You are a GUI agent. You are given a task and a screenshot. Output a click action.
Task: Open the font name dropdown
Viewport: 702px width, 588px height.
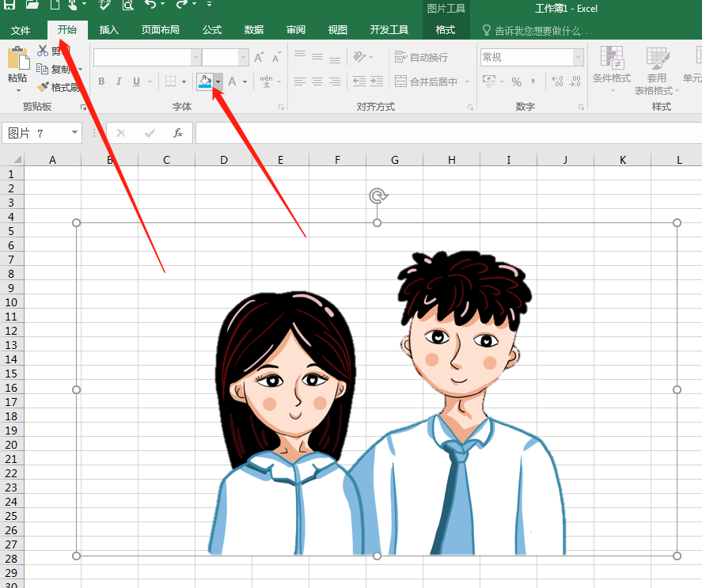(195, 57)
